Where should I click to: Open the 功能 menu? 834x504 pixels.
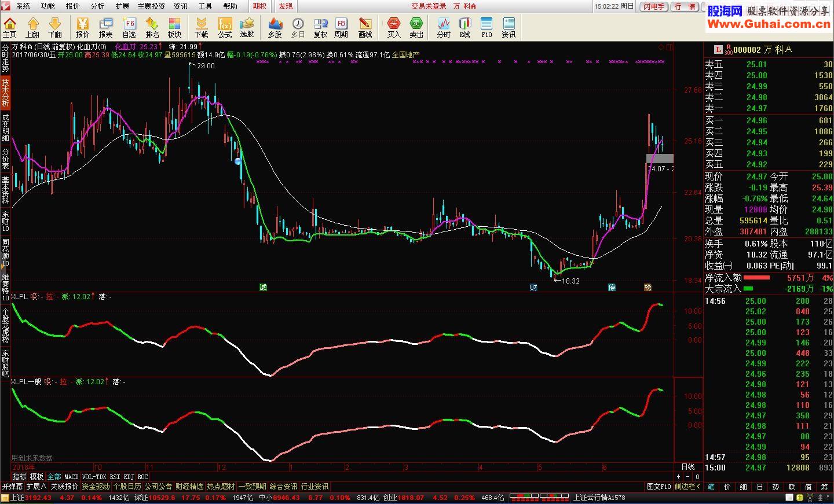[x=47, y=6]
